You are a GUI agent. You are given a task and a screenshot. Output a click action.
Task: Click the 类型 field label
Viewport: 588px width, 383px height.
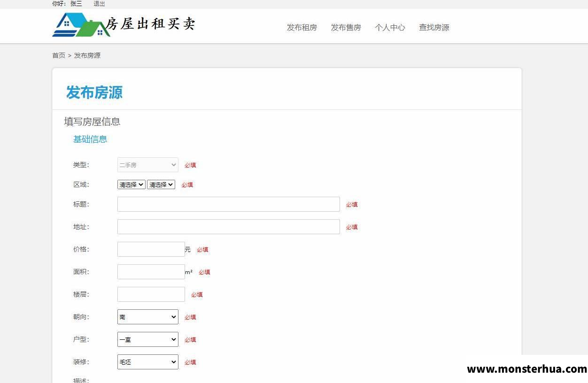81,165
